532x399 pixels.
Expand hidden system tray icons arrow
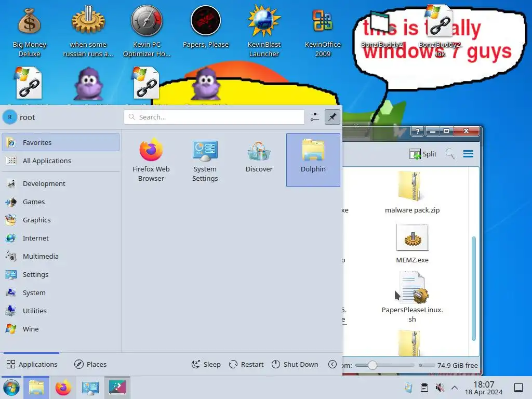tap(455, 388)
